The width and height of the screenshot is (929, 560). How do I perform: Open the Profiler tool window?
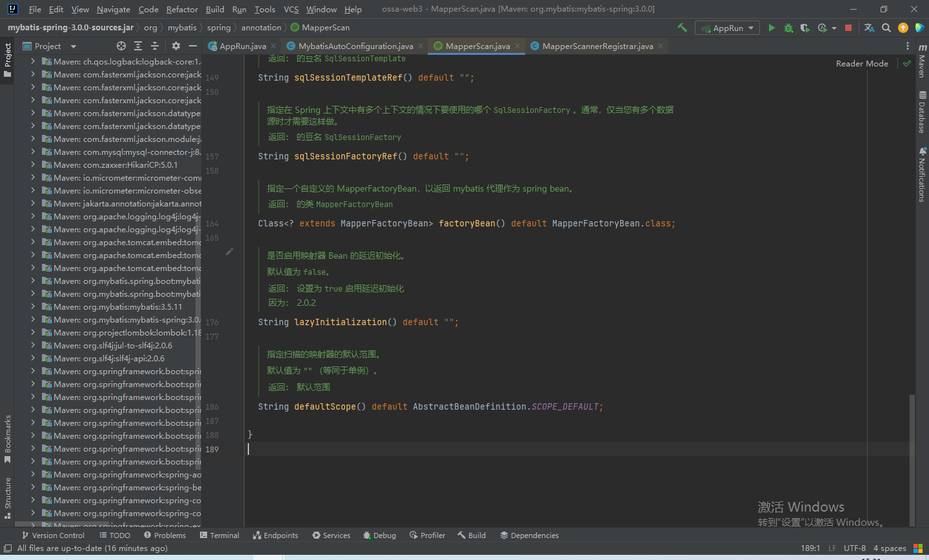click(427, 535)
